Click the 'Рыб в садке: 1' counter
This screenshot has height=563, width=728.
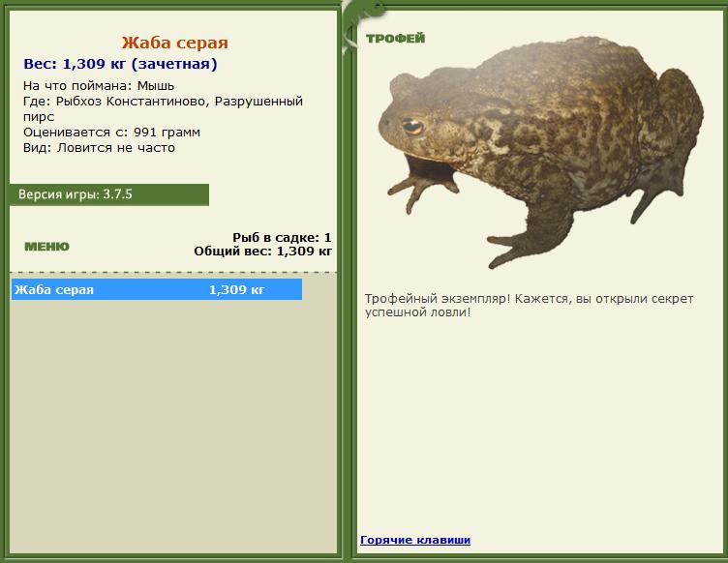(282, 237)
